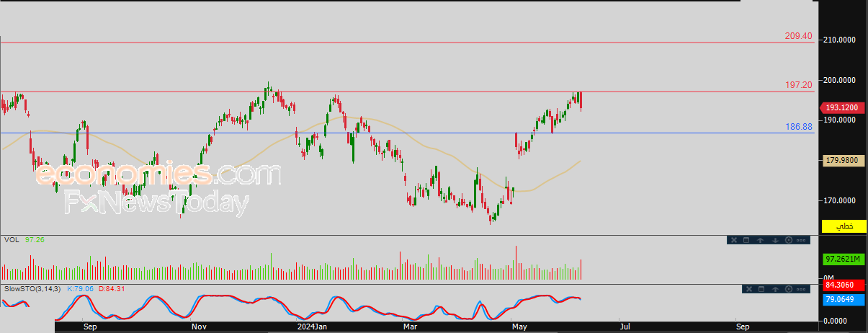Open VOL indicator settings gear
Image resolution: width=868 pixels, height=333 pixels.
coord(789,240)
